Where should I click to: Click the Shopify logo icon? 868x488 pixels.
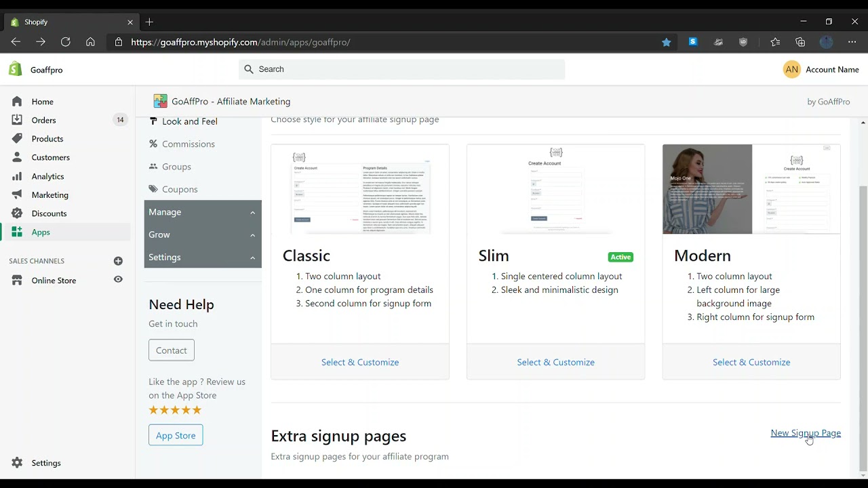click(x=16, y=69)
